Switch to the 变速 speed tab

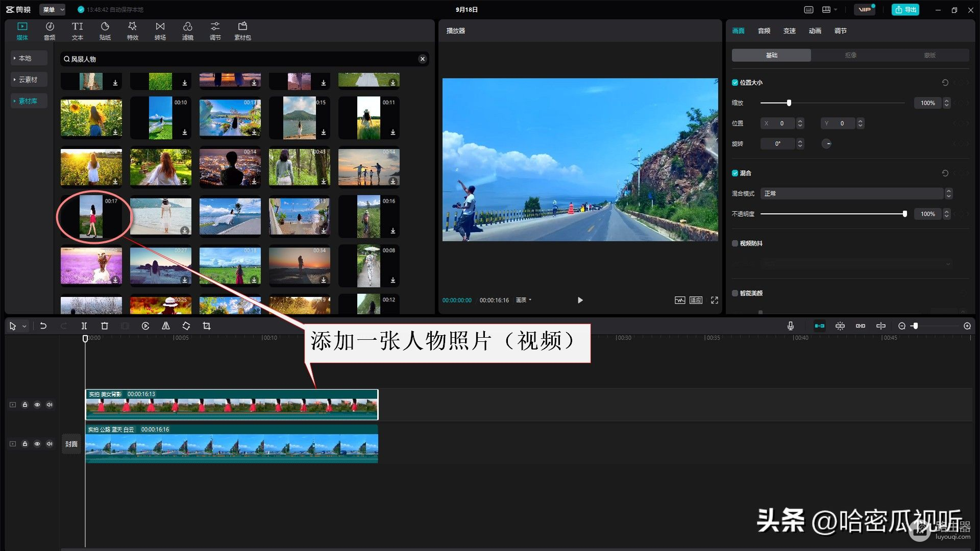pyautogui.click(x=789, y=31)
